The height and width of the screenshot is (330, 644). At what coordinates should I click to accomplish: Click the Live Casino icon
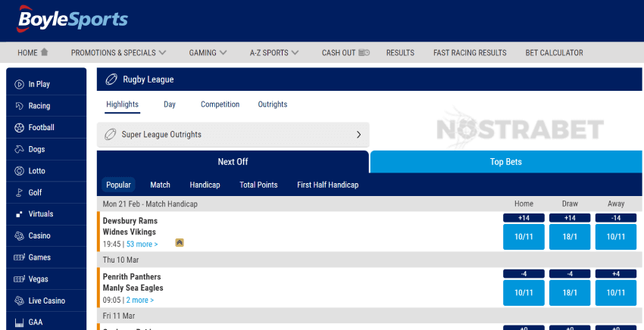tap(19, 300)
